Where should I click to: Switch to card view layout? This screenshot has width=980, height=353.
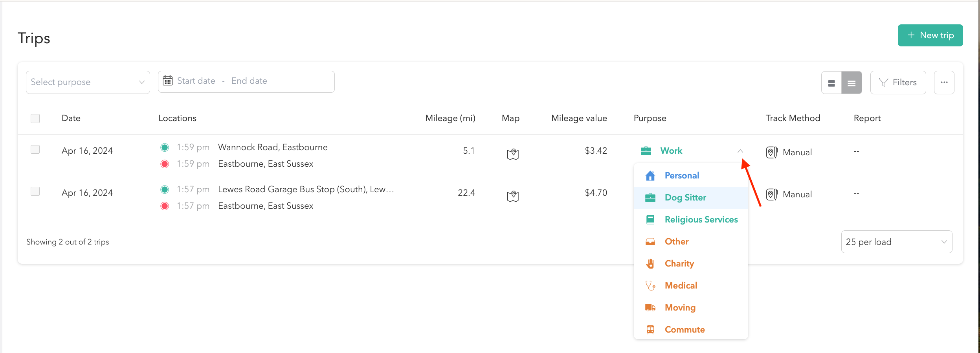pyautogui.click(x=831, y=83)
